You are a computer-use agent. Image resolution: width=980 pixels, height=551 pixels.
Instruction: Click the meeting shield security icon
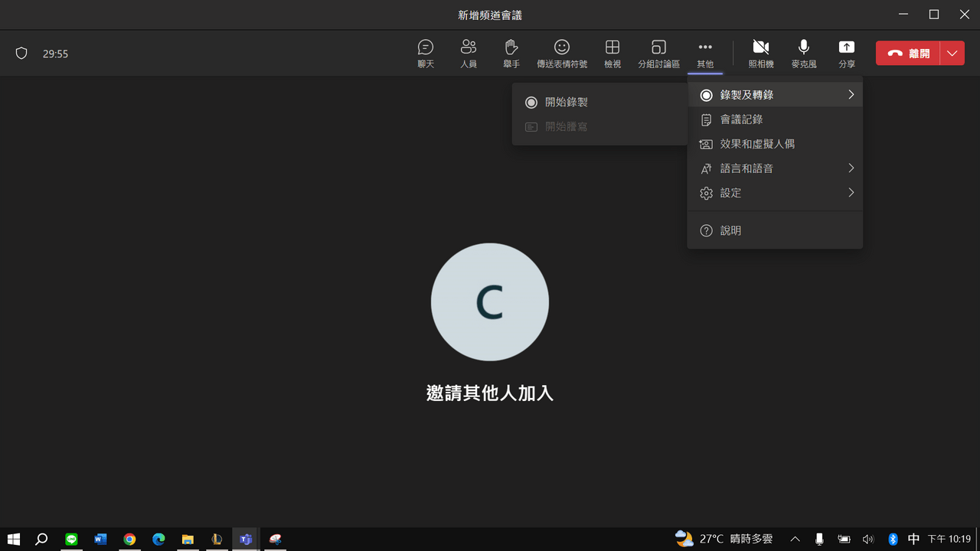21,53
